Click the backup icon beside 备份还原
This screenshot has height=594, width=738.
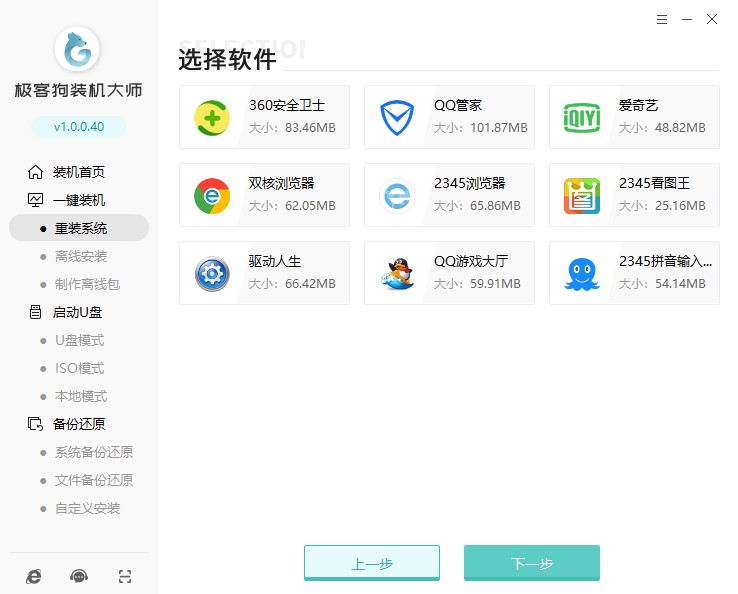click(x=35, y=424)
